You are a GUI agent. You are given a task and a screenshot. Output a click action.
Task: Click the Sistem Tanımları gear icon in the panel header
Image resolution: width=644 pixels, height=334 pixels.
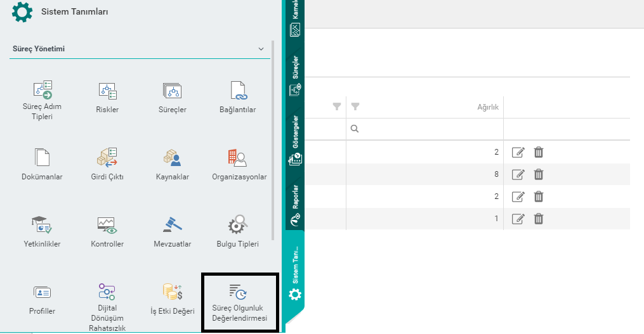[x=22, y=11]
